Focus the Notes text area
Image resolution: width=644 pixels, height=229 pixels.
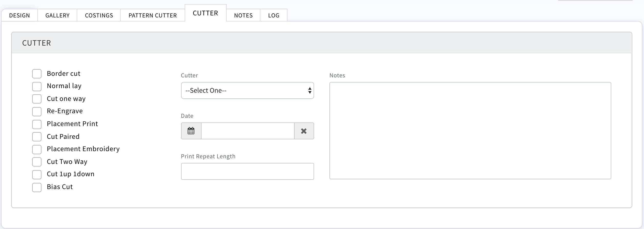point(470,131)
